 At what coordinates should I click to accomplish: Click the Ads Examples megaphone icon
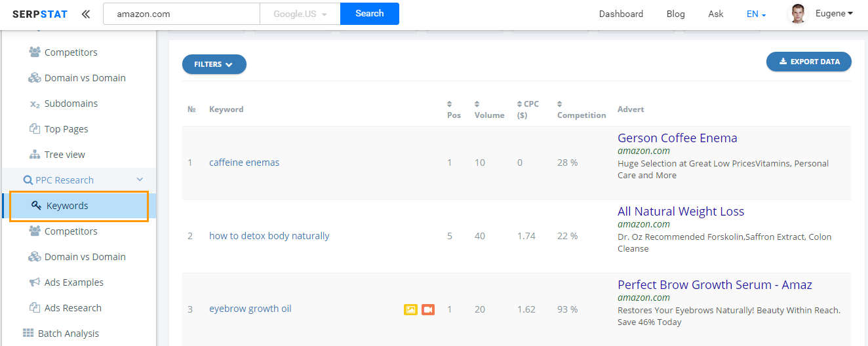(35, 282)
